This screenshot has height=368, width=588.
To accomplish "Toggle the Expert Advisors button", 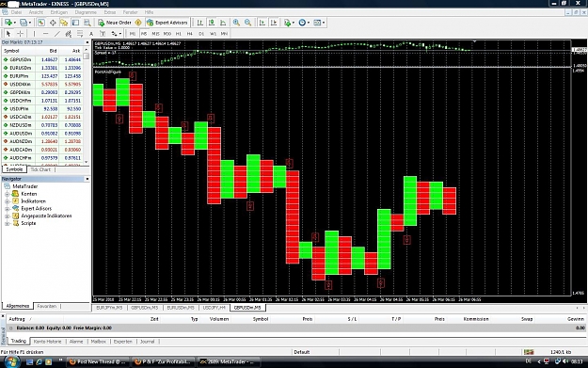I will [167, 23].
